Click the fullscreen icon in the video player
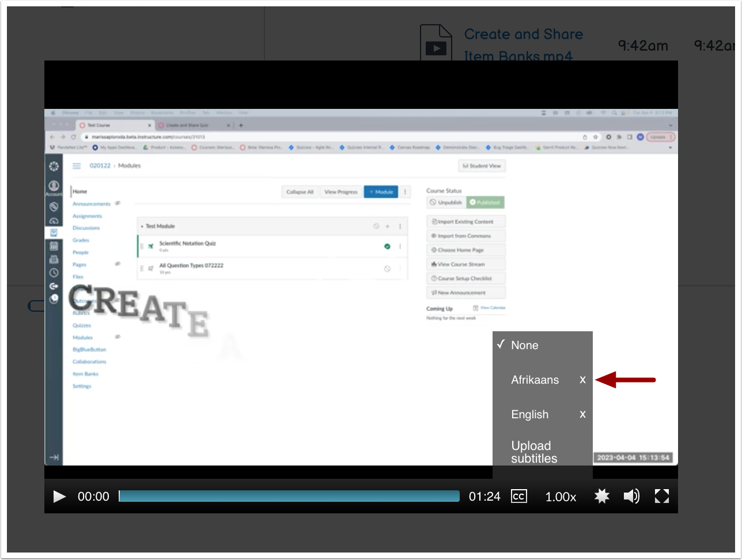742x560 pixels. click(x=661, y=496)
